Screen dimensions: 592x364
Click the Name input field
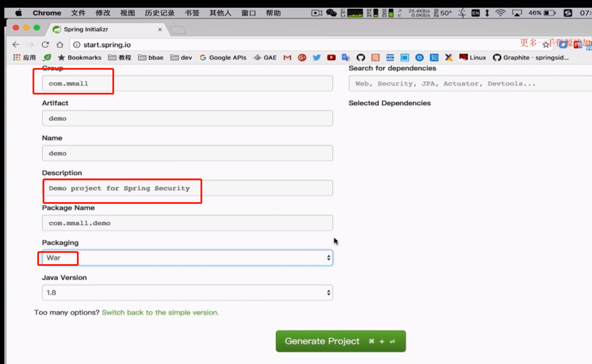click(x=187, y=153)
